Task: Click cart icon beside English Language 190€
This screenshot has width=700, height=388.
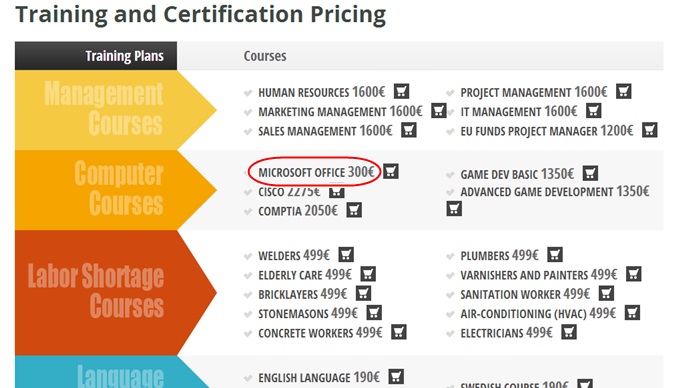Action: point(396,376)
